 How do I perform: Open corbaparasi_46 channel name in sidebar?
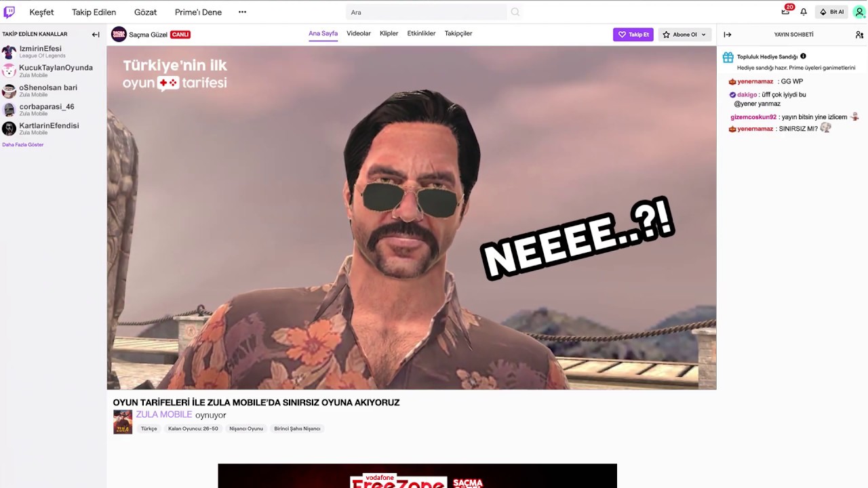tap(47, 106)
